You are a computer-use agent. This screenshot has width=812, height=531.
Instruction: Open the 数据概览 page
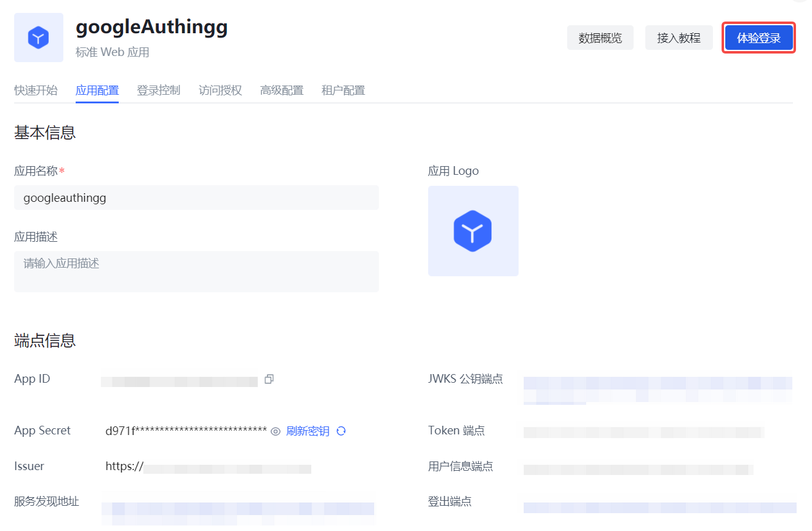click(x=600, y=38)
